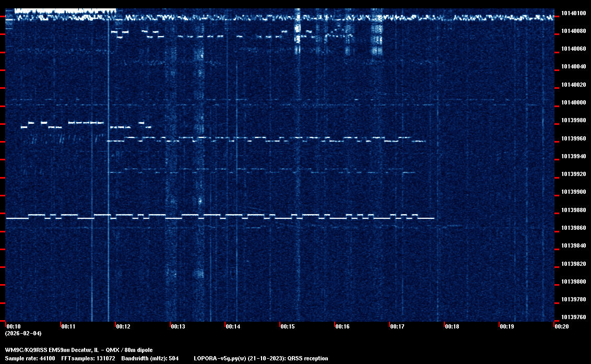Click the 00:10 time axis label
The height and width of the screenshot is (364, 591).
click(x=13, y=326)
